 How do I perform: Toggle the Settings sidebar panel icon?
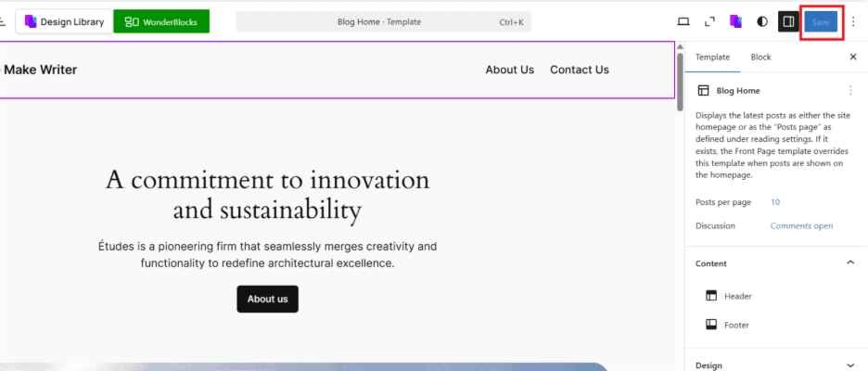pyautogui.click(x=787, y=21)
